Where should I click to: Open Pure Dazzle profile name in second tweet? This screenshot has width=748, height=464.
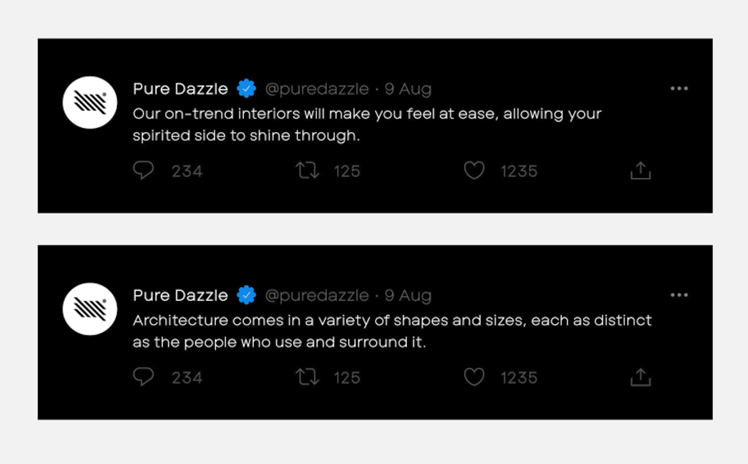(180, 295)
